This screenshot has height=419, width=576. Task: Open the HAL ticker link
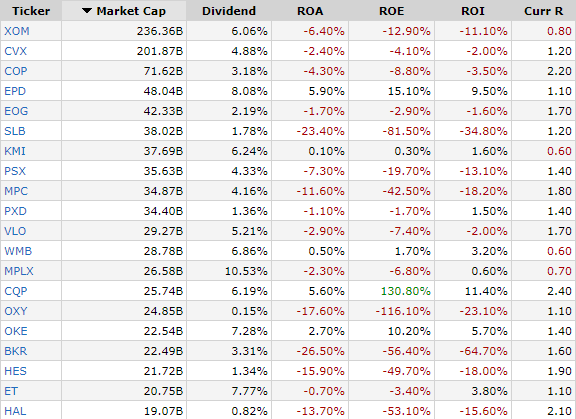click(x=15, y=411)
